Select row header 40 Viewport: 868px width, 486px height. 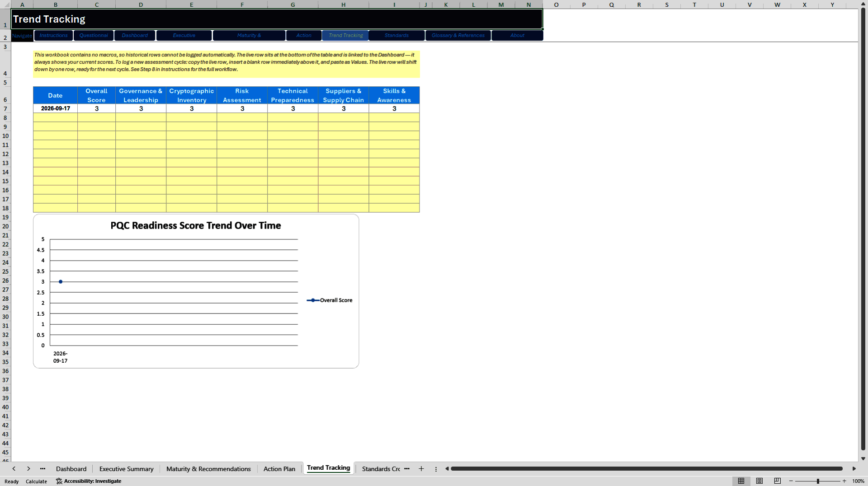coord(5,407)
